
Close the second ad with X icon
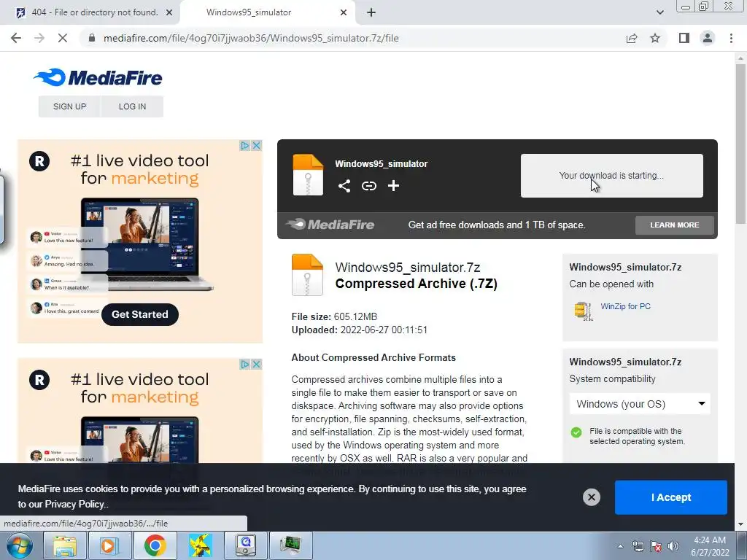[x=256, y=365]
